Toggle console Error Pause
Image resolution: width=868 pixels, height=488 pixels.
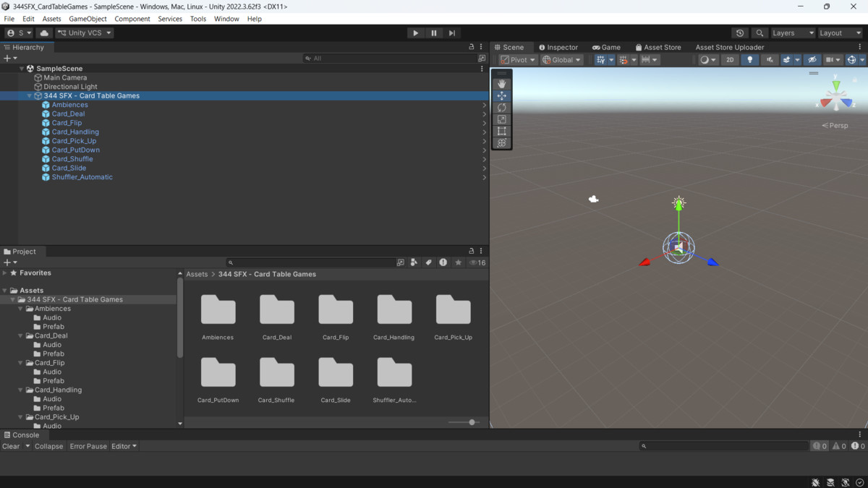click(88, 446)
